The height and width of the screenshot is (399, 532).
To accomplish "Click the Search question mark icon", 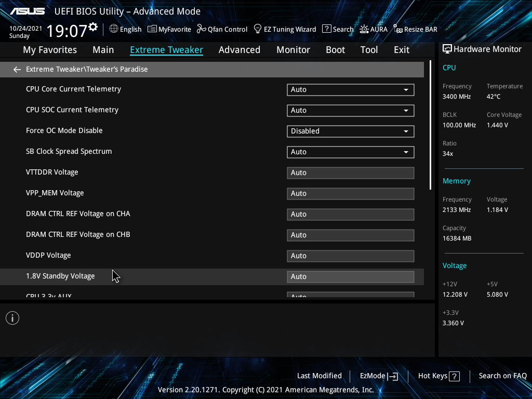I will click(326, 29).
